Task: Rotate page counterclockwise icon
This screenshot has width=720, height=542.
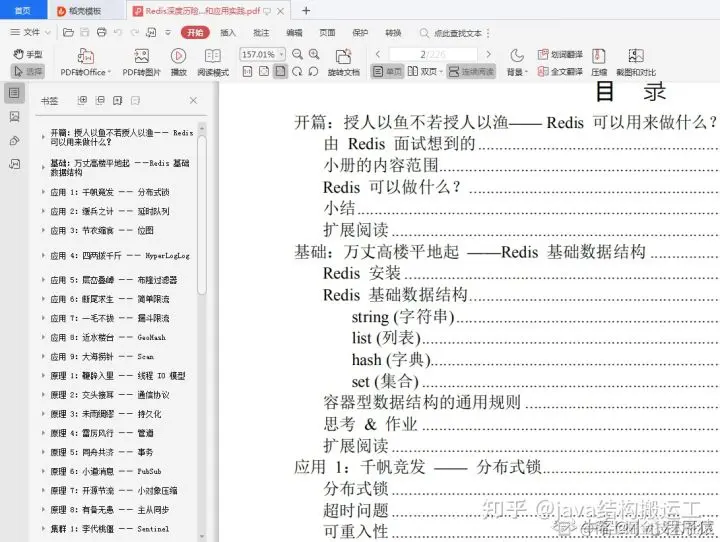Action: click(x=314, y=72)
